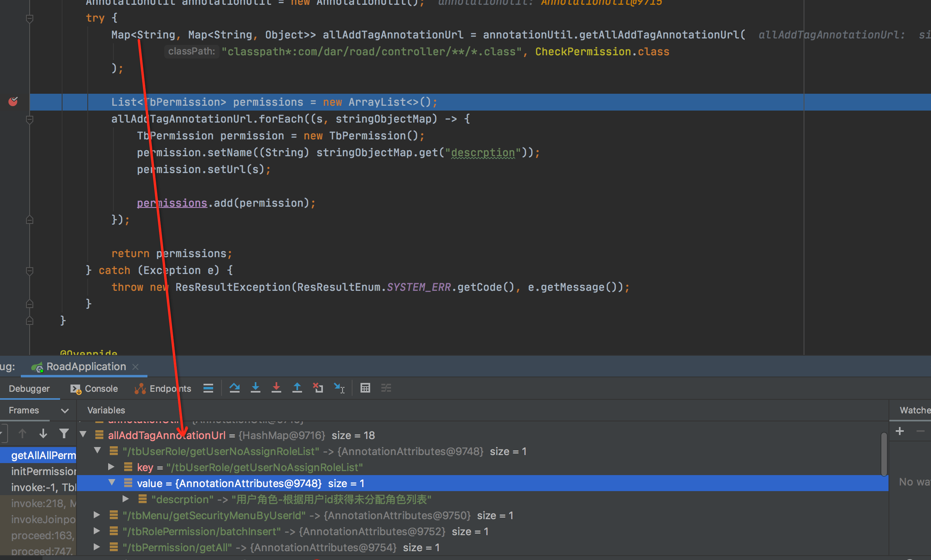This screenshot has height=560, width=931.
Task: Switch to the Endpoints tab
Action: click(x=163, y=389)
